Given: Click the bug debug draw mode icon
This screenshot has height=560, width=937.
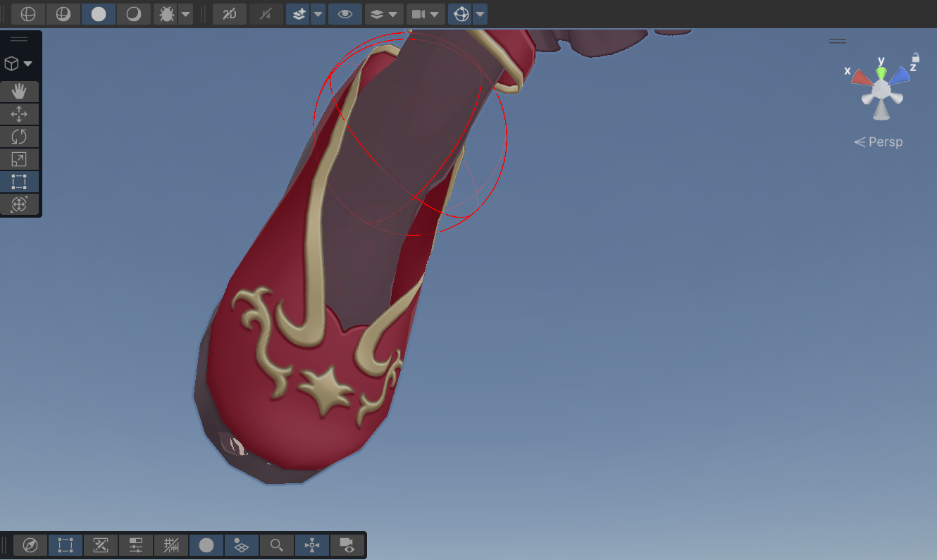Looking at the screenshot, I should [x=166, y=14].
